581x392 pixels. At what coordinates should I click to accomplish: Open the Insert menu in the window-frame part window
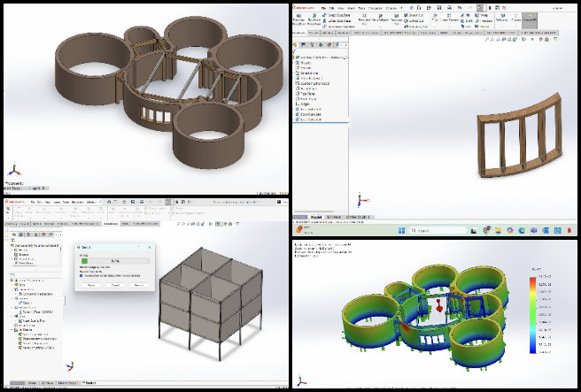click(351, 8)
